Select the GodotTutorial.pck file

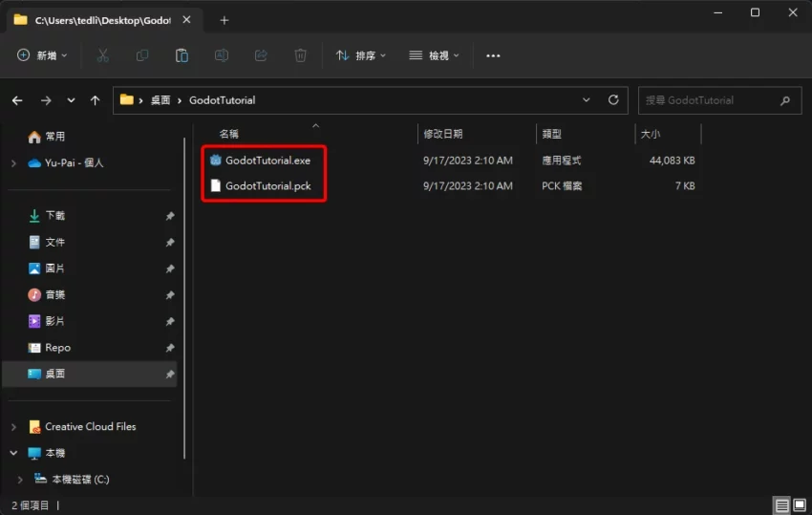point(268,186)
